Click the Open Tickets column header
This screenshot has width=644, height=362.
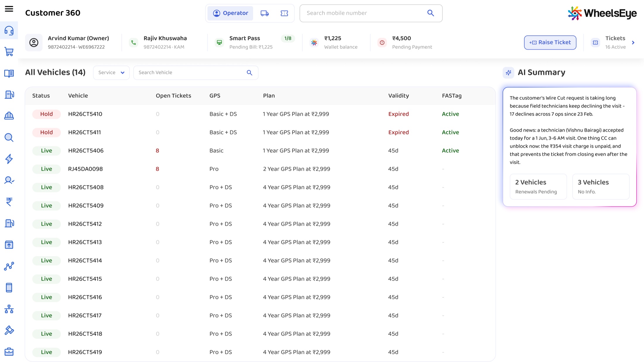[173, 96]
